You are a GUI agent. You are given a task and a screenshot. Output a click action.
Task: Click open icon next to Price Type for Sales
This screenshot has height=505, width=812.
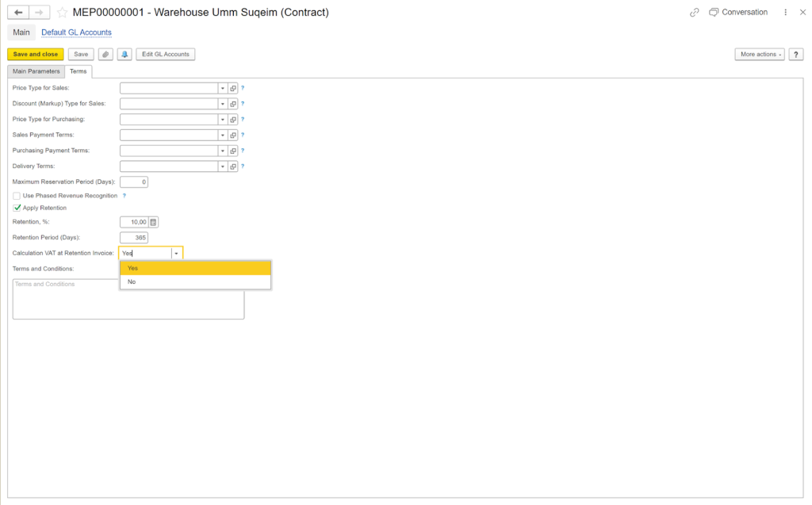(x=233, y=88)
